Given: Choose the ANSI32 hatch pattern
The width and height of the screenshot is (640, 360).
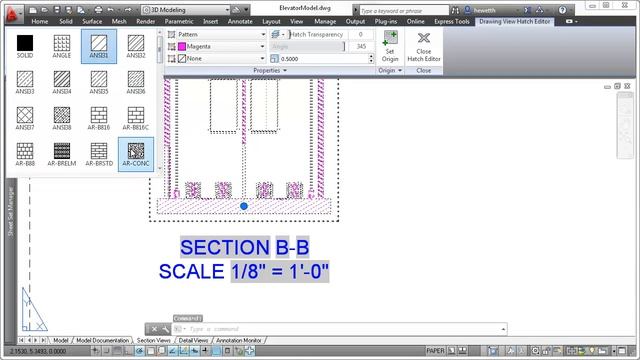Looking at the screenshot, I should pos(136,46).
